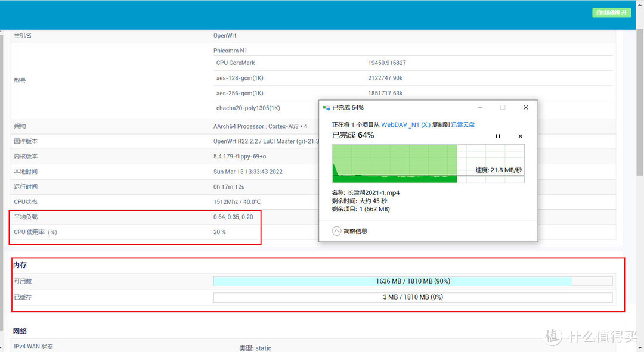
Task: Collapse details via the 简略信息 chevron
Action: 337,231
